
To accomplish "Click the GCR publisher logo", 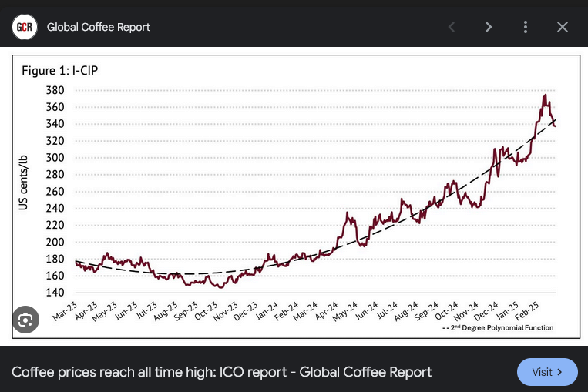I will point(25,27).
